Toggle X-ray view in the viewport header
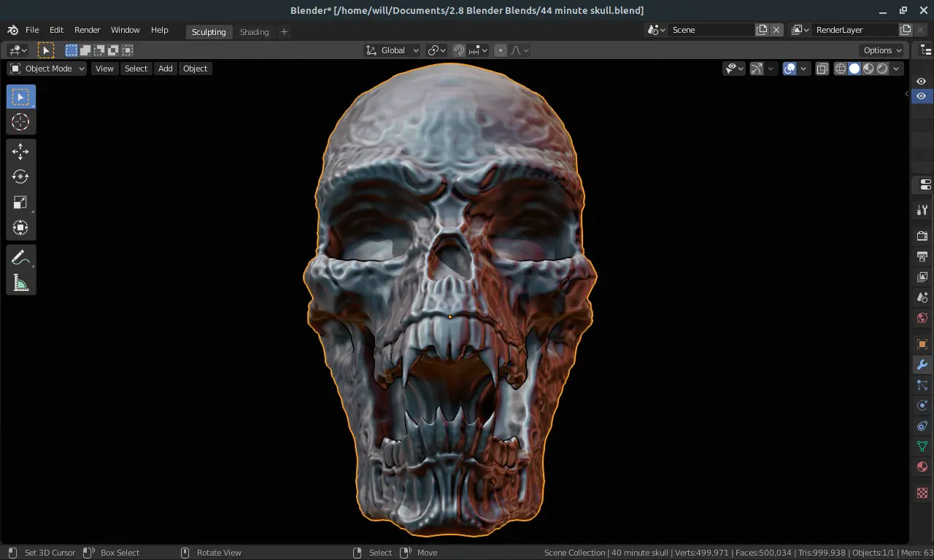Screen dimensions: 934x560 [x=822, y=69]
